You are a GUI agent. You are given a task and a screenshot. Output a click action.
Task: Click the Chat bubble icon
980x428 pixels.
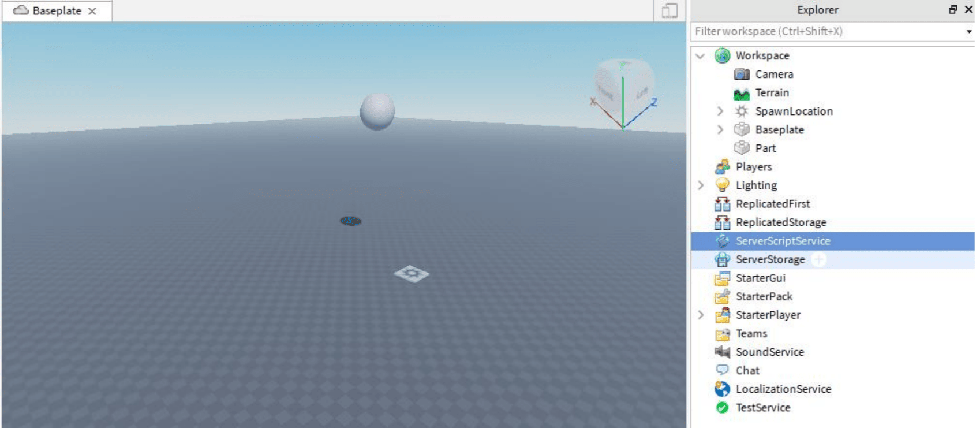click(722, 370)
